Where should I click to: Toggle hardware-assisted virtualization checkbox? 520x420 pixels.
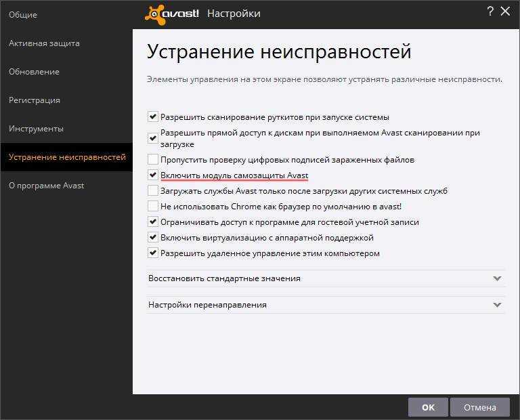(152, 238)
